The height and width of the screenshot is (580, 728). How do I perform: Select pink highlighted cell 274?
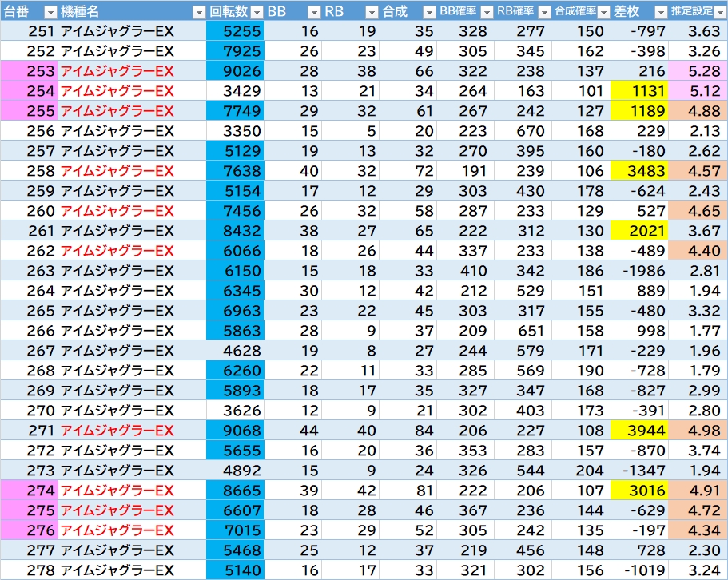point(29,491)
